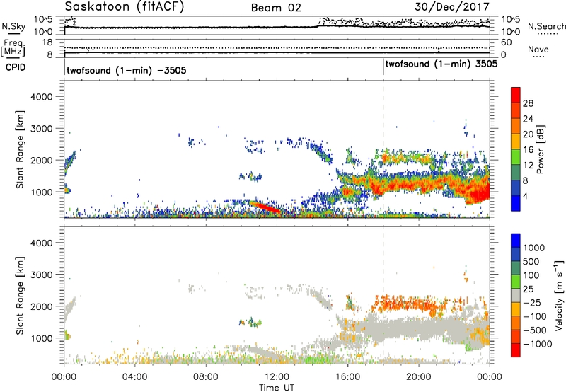
Task: Click the dashed CPID change line in power panel
Action: [x=383, y=149]
